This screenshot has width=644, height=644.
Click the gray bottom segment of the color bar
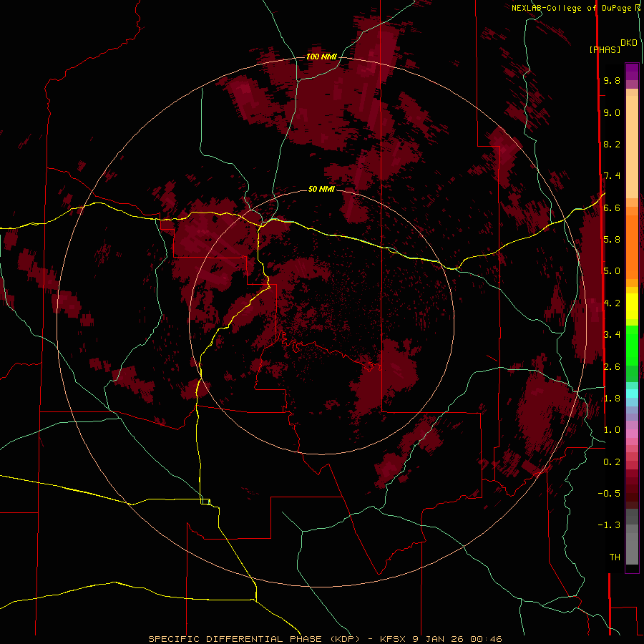pyautogui.click(x=632, y=548)
